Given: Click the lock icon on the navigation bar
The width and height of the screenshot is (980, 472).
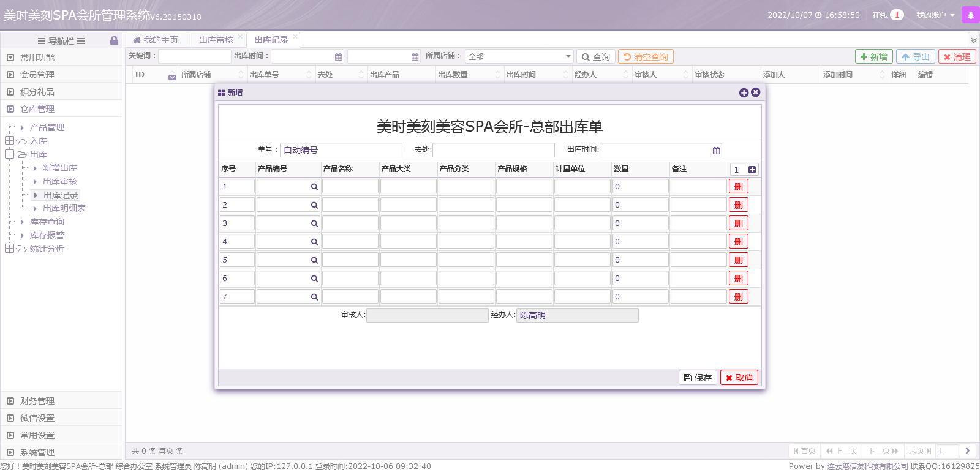Looking at the screenshot, I should pyautogui.click(x=114, y=40).
